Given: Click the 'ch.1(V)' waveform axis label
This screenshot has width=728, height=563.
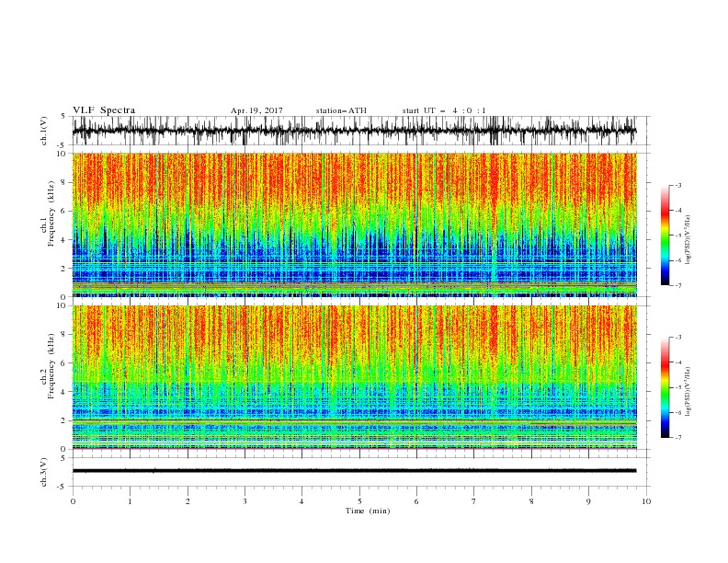Looking at the screenshot, I should tap(44, 131).
